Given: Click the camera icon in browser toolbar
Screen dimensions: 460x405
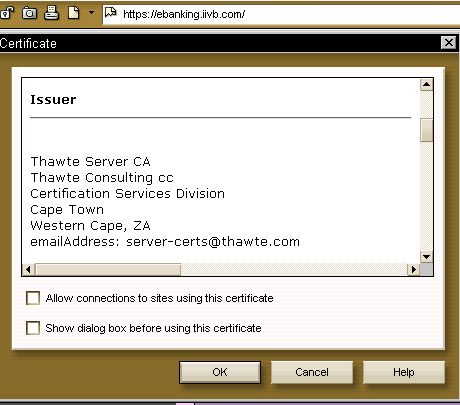Looking at the screenshot, I should 29,13.
